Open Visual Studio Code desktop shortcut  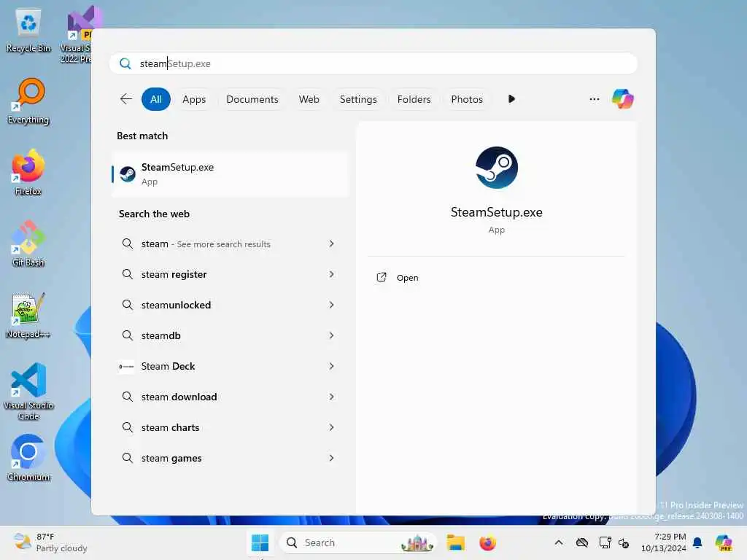click(x=28, y=392)
